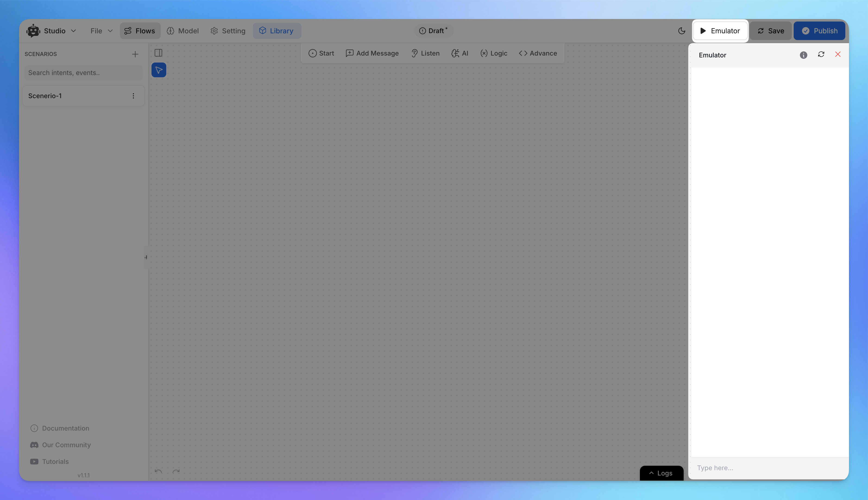The height and width of the screenshot is (500, 868).
Task: Insert an Add Message node
Action: click(372, 53)
